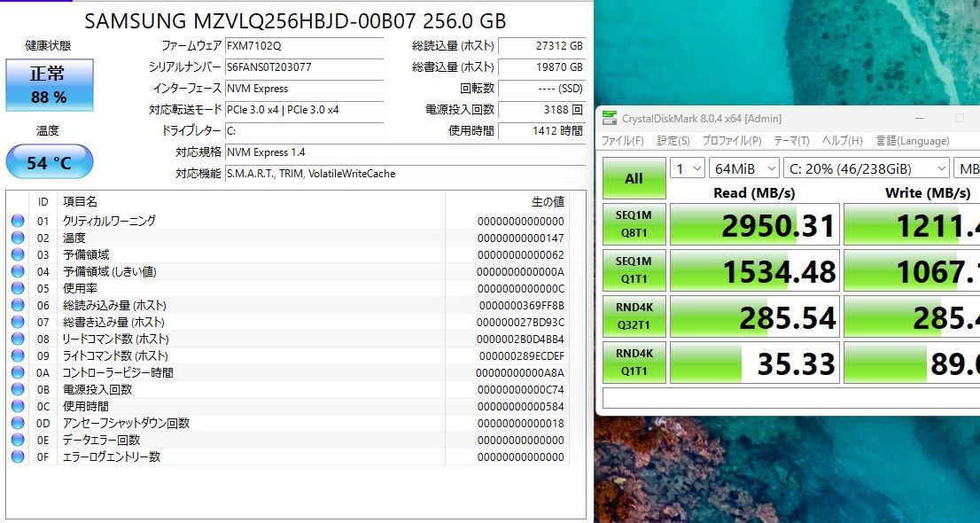Run the SEQ1M Q8T1 test button
The width and height of the screenshot is (980, 523).
(x=634, y=225)
